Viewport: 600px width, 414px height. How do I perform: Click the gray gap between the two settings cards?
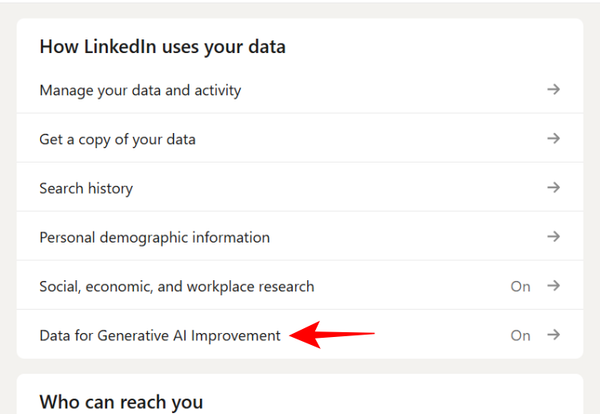[300, 366]
